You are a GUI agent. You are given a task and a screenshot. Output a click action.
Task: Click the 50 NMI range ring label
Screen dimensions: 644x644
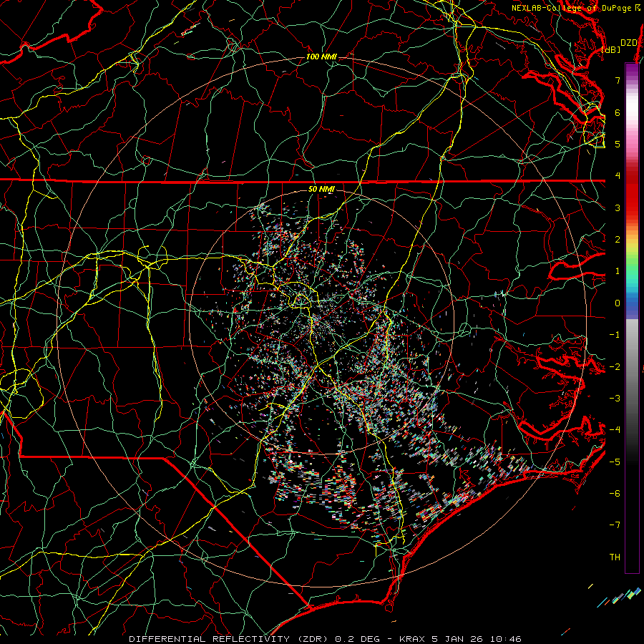click(321, 189)
